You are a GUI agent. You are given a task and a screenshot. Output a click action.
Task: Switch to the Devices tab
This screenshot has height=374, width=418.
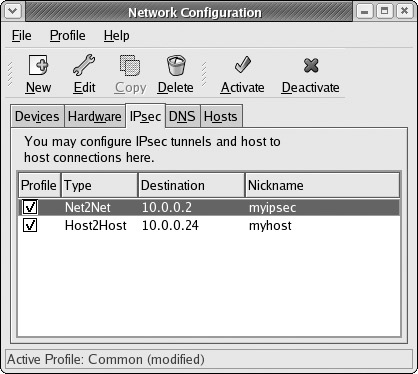tap(37, 117)
